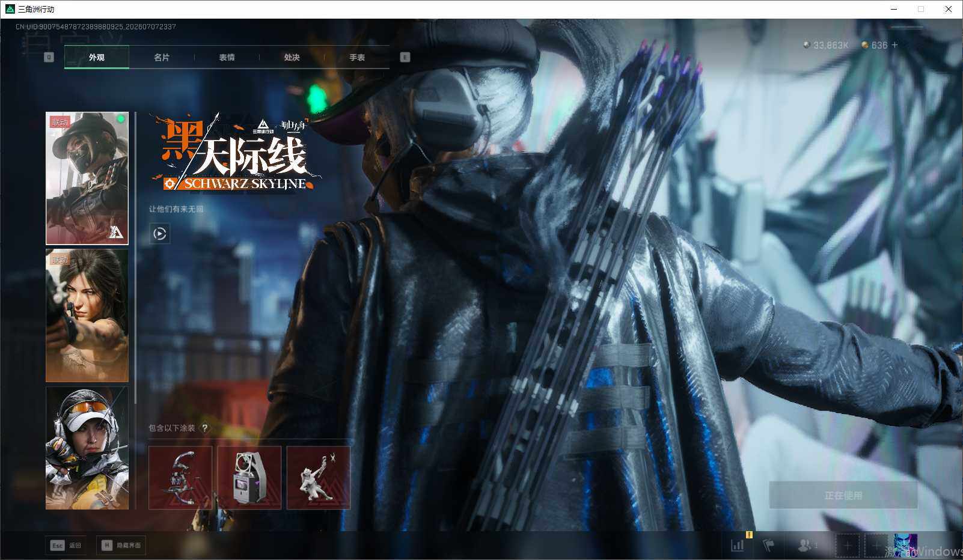Click the H 隐藏界面 hide interface button

tap(121, 545)
